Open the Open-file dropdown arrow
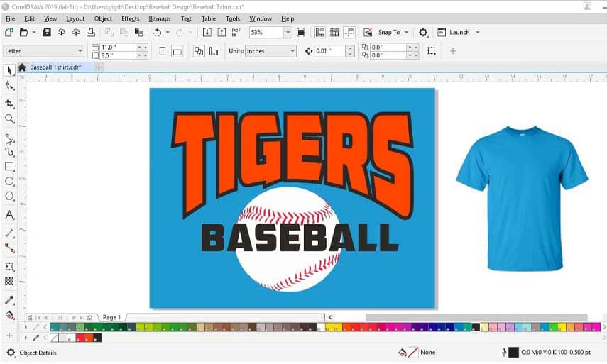This screenshot has height=364, width=607. coord(34,33)
